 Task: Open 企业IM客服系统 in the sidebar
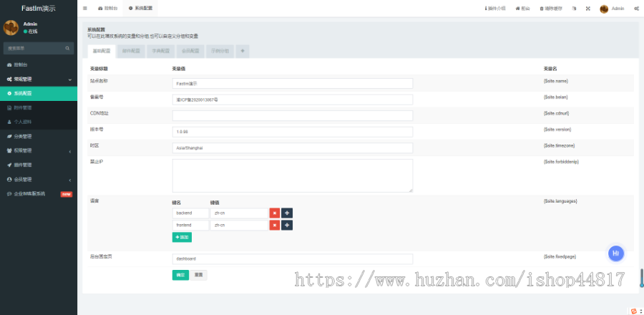click(39, 194)
